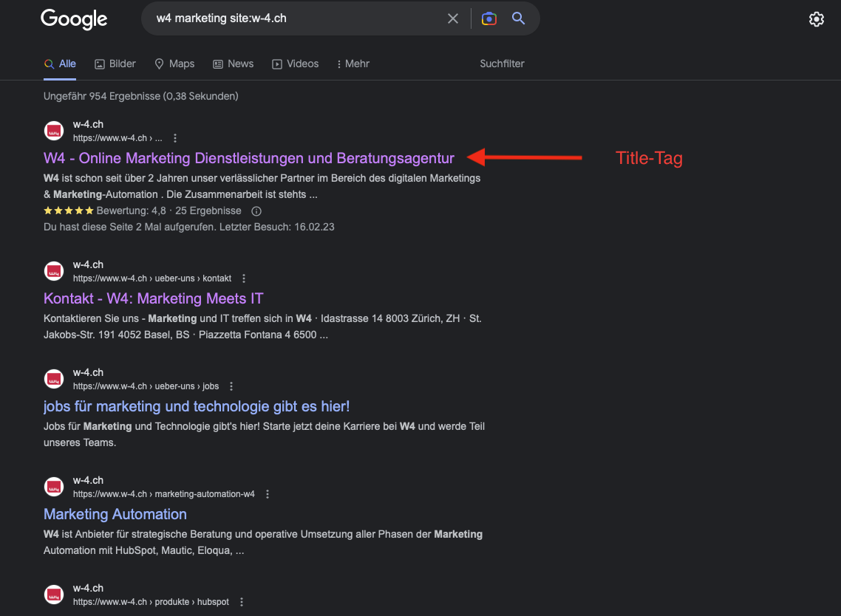
Task: Click the favicon of the ueber-uns › jobs result
Action: tap(54, 379)
